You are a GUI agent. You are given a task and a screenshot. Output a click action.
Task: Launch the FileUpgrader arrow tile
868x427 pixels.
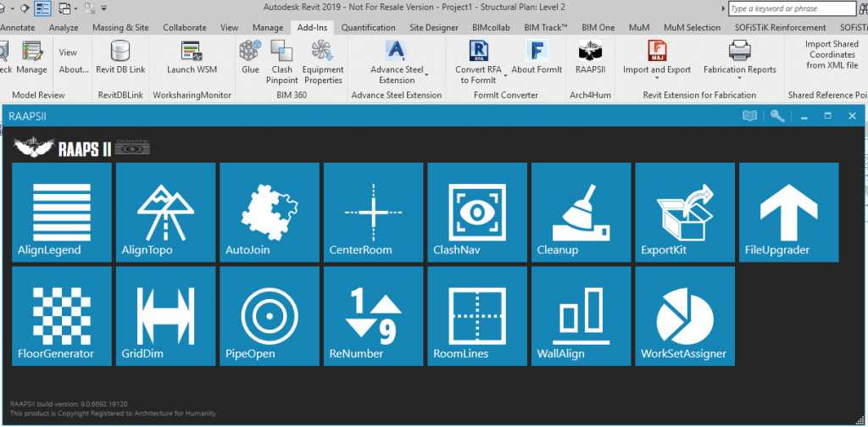(789, 212)
